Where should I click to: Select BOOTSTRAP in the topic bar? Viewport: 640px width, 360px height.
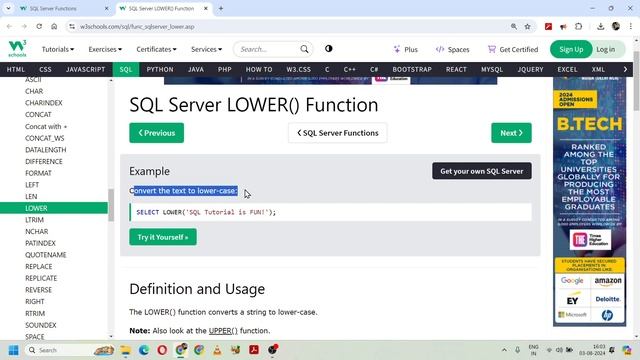tap(412, 69)
